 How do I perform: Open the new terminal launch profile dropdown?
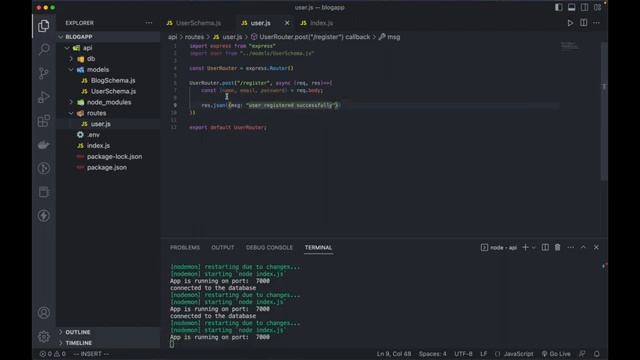533,247
